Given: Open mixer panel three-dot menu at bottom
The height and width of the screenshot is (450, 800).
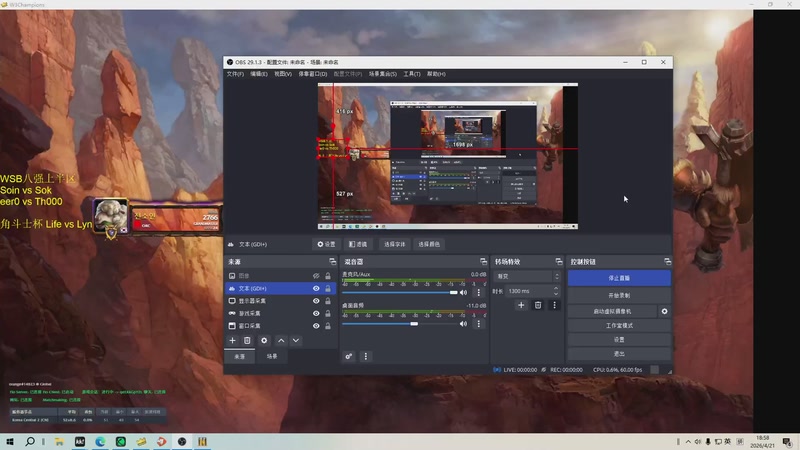Looking at the screenshot, I should click(365, 356).
